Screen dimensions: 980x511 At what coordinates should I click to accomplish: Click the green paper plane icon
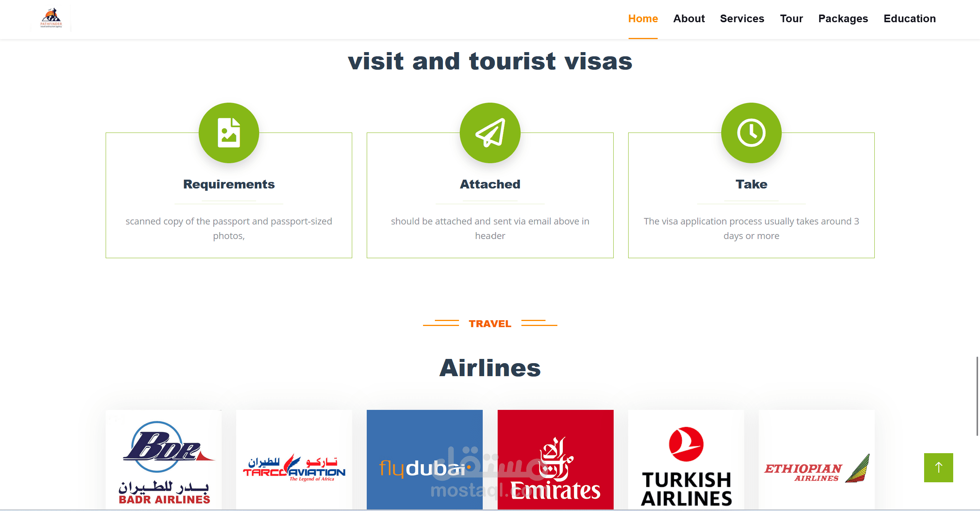(490, 133)
